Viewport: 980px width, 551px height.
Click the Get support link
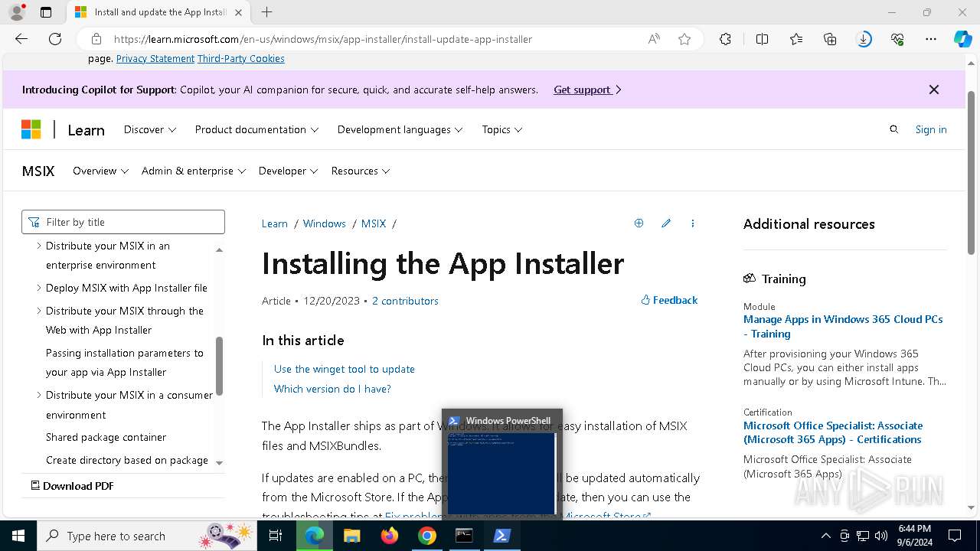tap(587, 90)
